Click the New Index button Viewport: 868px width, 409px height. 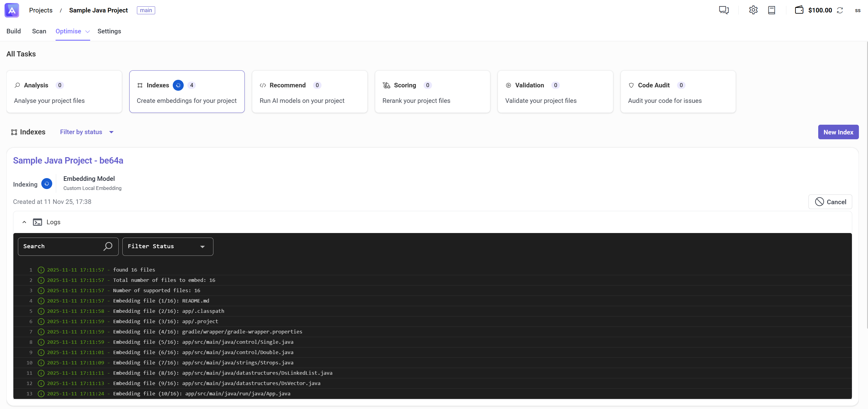click(x=838, y=132)
